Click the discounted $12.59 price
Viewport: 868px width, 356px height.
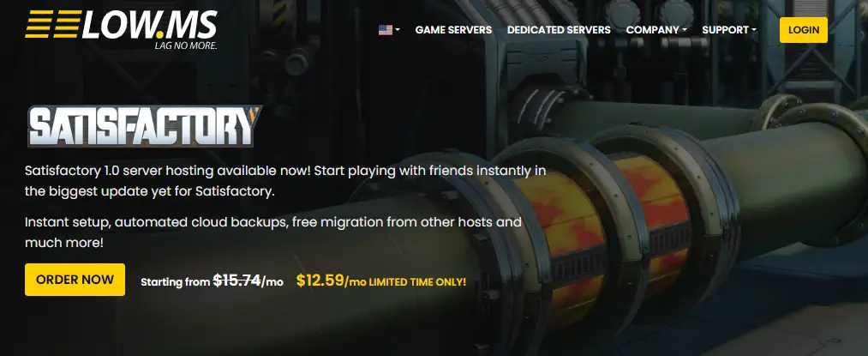pos(320,281)
